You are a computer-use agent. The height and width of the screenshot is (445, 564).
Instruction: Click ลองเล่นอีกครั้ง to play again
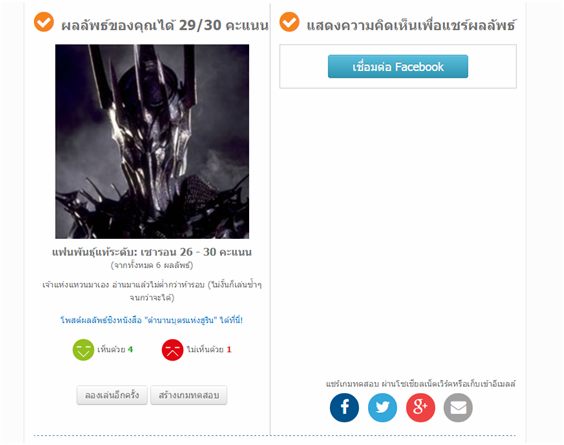(112, 395)
